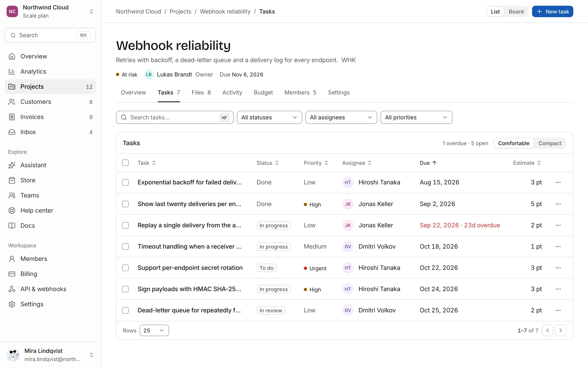Open API & webhooks settings

click(x=50, y=289)
